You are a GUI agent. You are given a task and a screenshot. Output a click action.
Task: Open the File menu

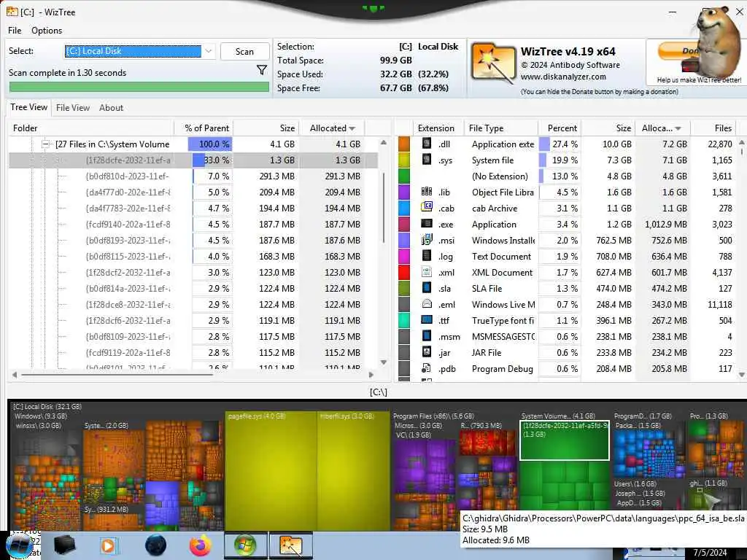(15, 31)
